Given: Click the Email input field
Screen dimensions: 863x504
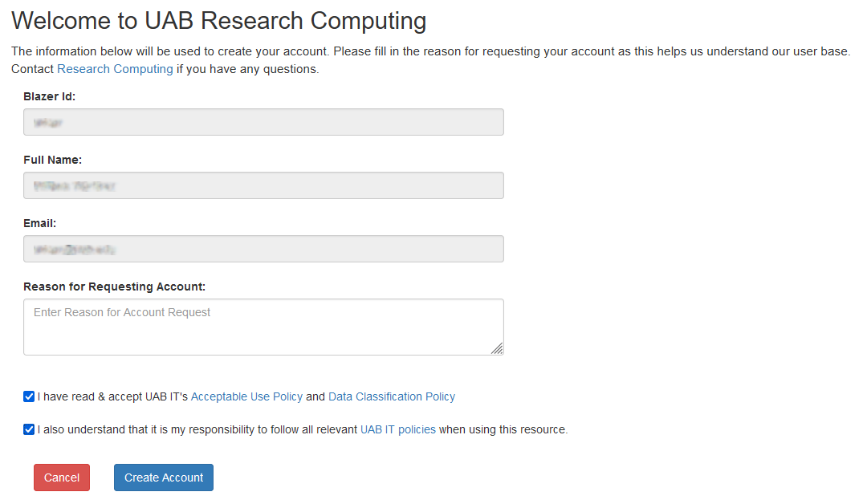Looking at the screenshot, I should click(263, 249).
